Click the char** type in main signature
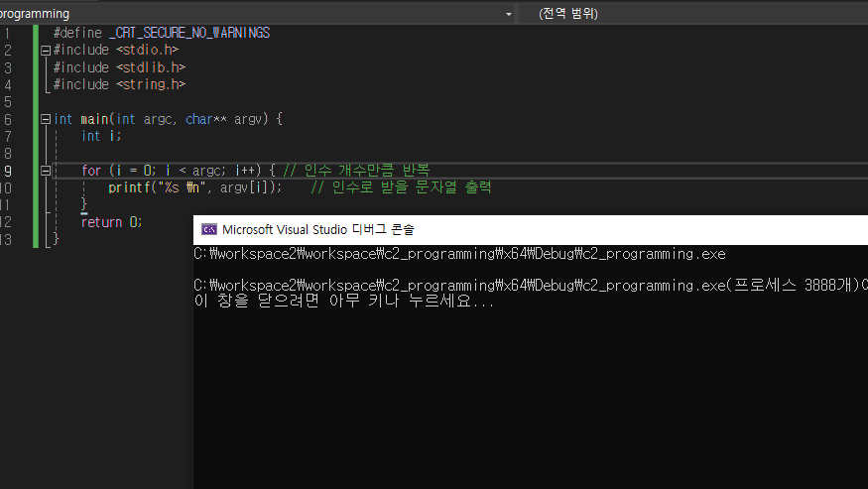 tap(206, 119)
